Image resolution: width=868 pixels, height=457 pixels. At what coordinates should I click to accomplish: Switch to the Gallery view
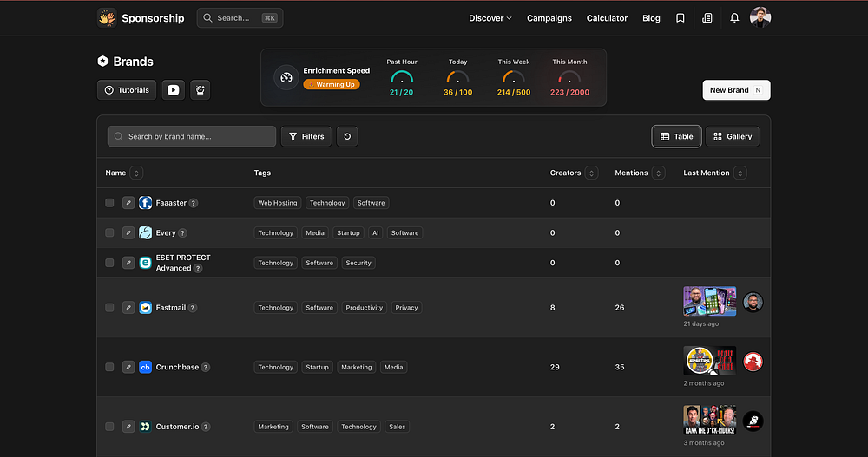[733, 136]
